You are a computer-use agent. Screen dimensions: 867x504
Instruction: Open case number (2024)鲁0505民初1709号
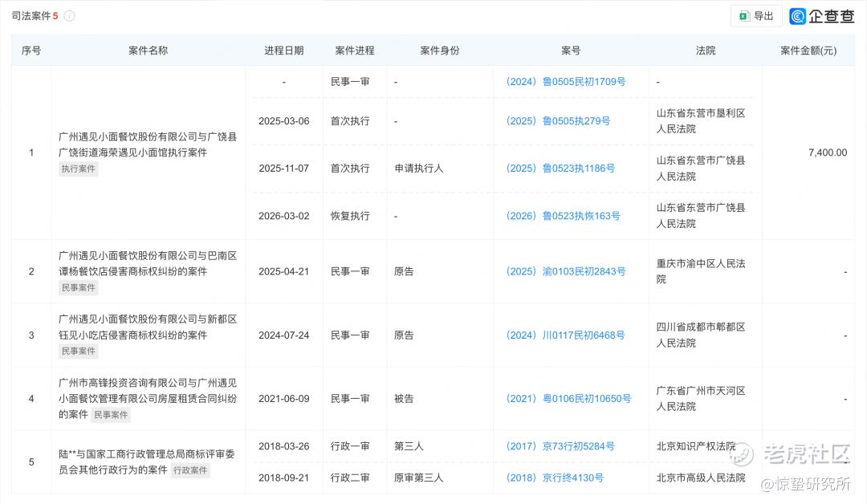click(566, 82)
